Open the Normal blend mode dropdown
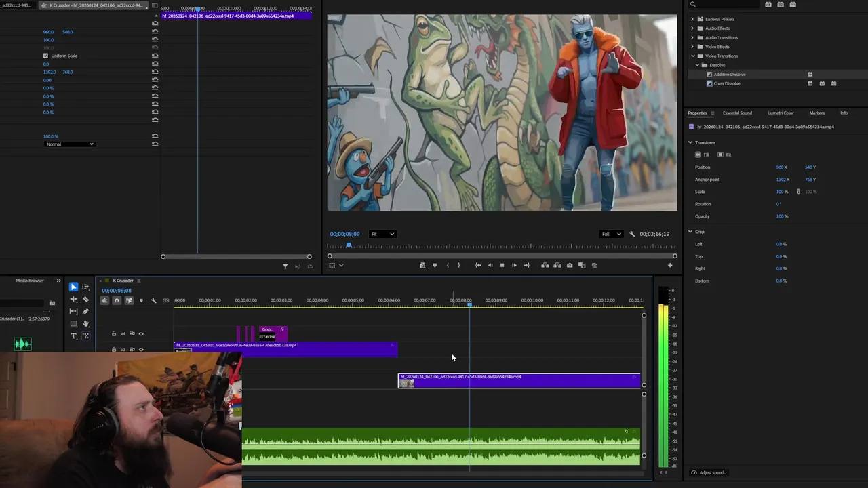Screen dimensions: 868x488 tap(70, 144)
